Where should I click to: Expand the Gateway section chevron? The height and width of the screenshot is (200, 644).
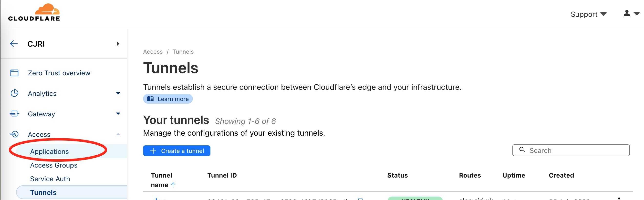tap(118, 114)
